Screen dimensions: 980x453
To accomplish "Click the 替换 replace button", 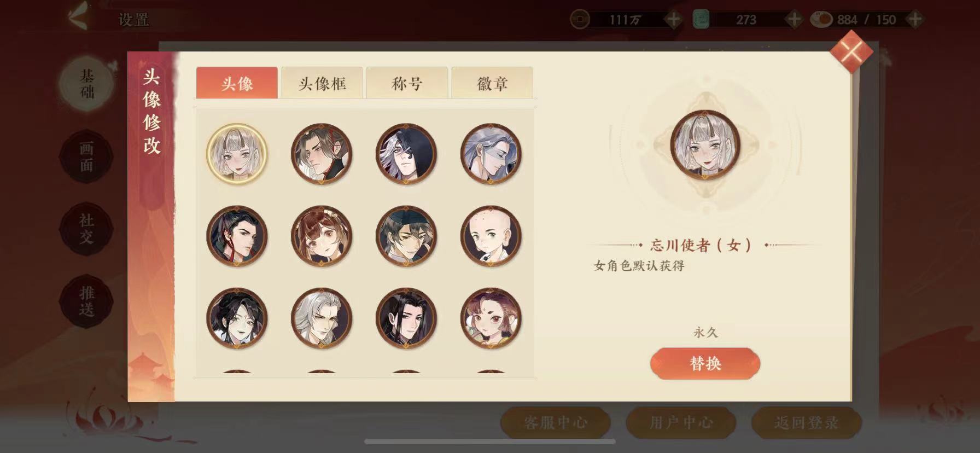I will click(705, 363).
